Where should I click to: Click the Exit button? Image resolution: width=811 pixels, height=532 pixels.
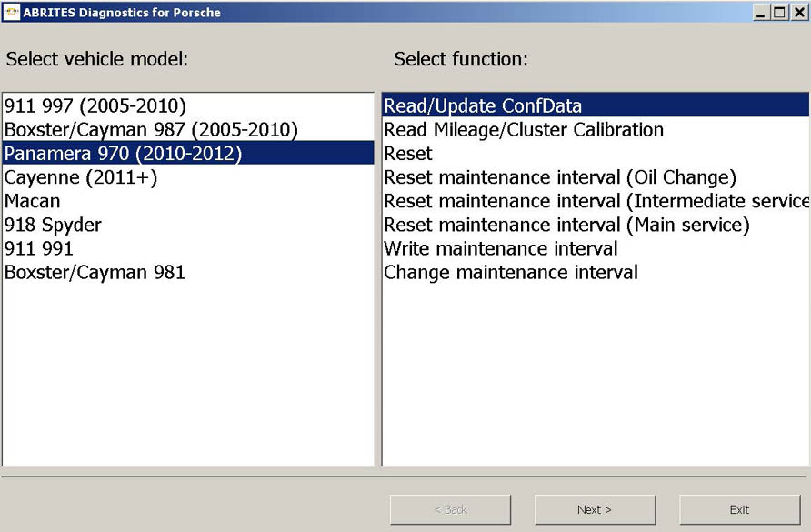(x=739, y=509)
